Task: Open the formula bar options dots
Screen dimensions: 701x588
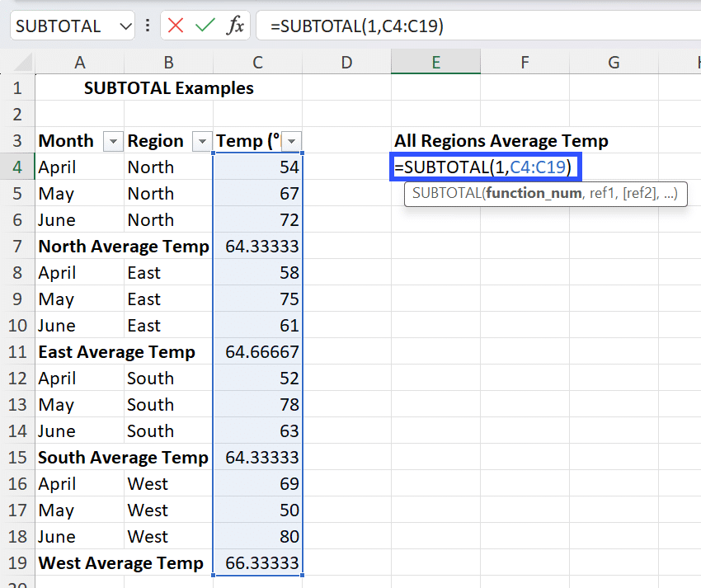Action: tap(148, 26)
